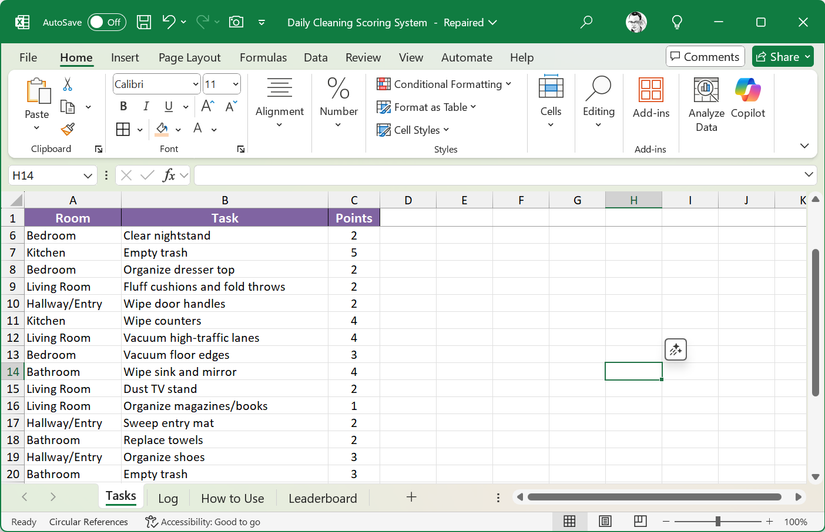This screenshot has width=825, height=532.
Task: Click the Insert Function fx icon
Action: [170, 175]
